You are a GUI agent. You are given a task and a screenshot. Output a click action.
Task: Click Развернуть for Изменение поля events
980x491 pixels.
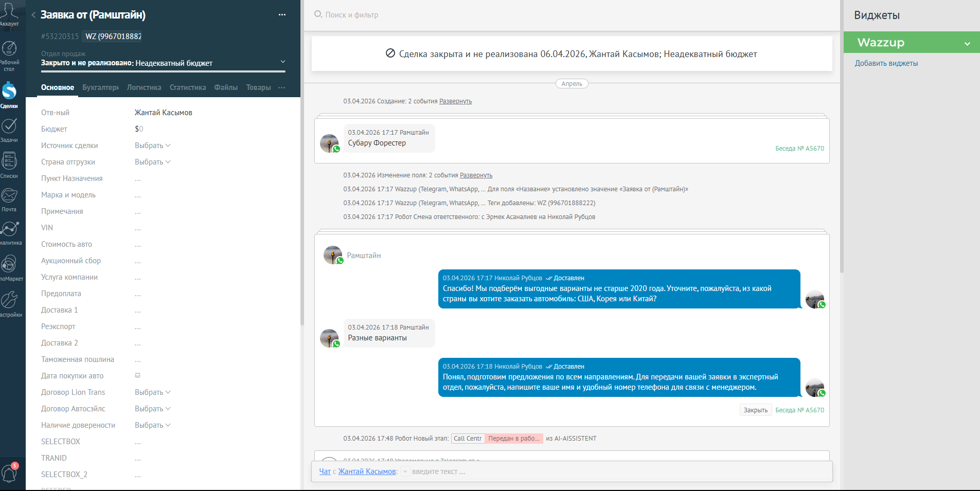click(x=476, y=175)
